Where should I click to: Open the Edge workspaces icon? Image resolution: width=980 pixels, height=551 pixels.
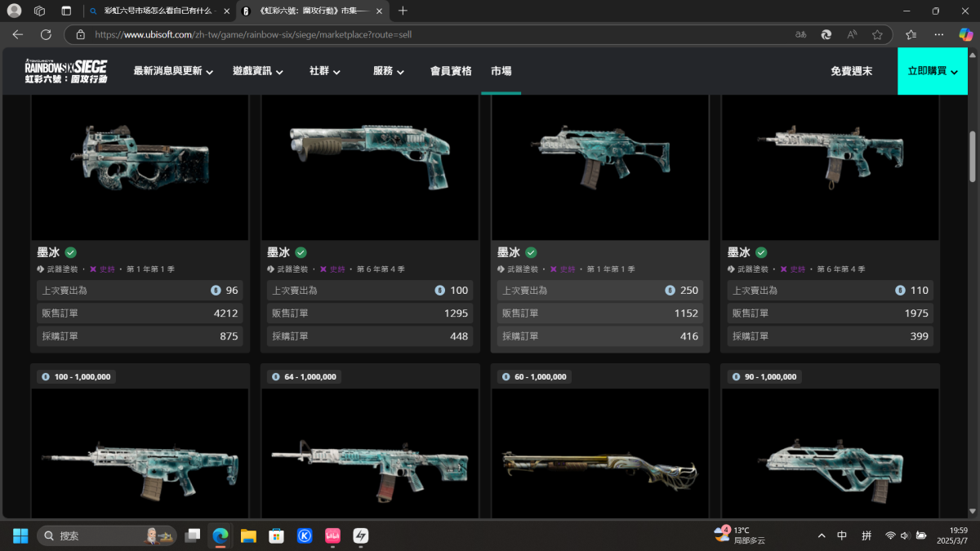[39, 11]
